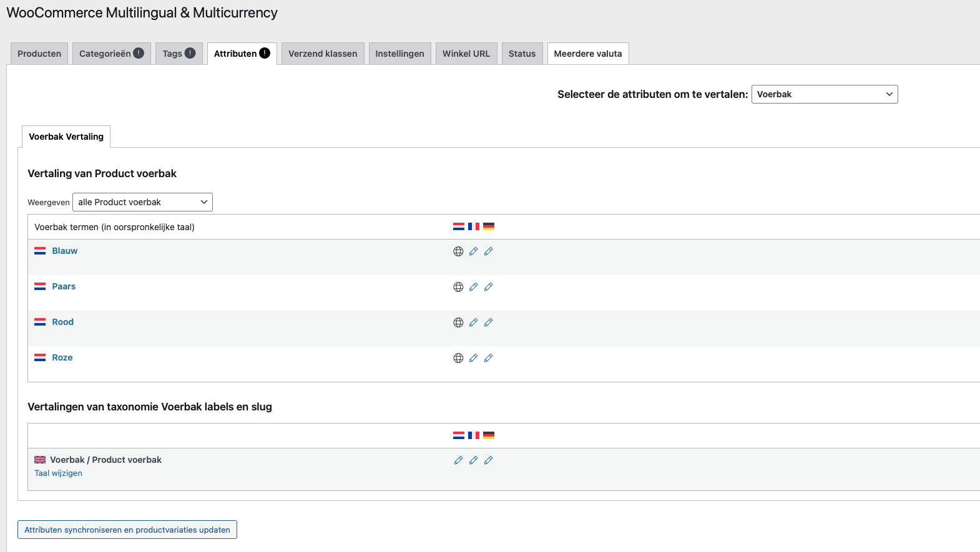Click Dutch flag in Voerbak termen header

point(459,226)
